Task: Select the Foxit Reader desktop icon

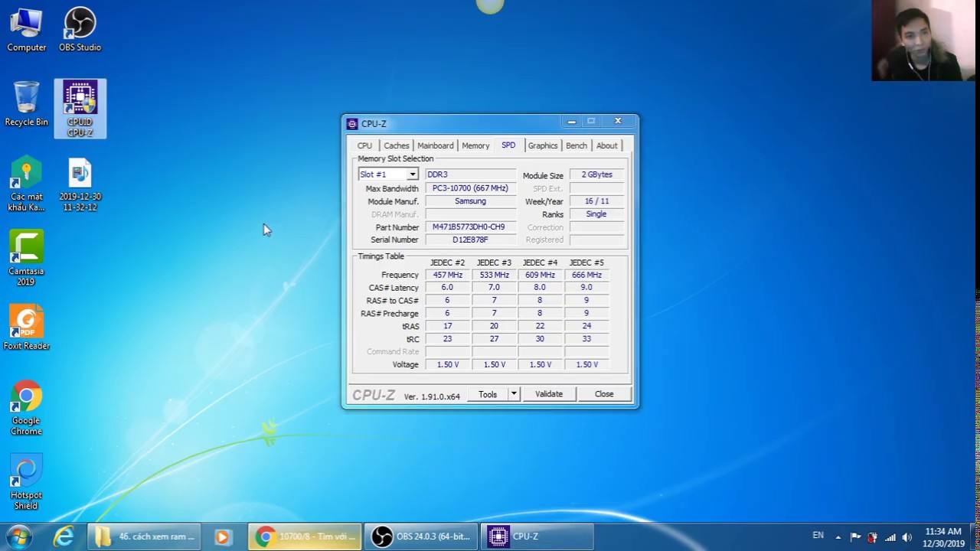Action: [26, 329]
